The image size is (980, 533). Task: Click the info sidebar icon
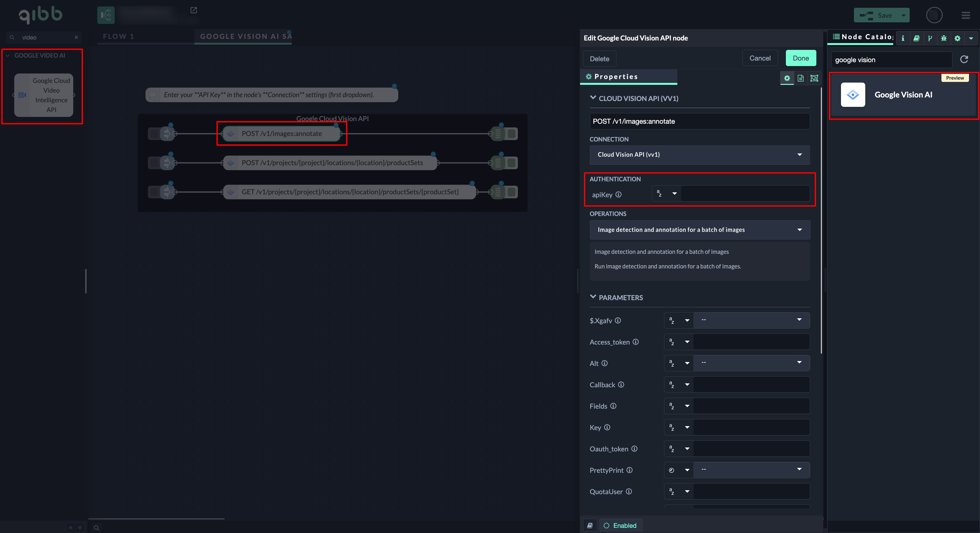tap(903, 38)
